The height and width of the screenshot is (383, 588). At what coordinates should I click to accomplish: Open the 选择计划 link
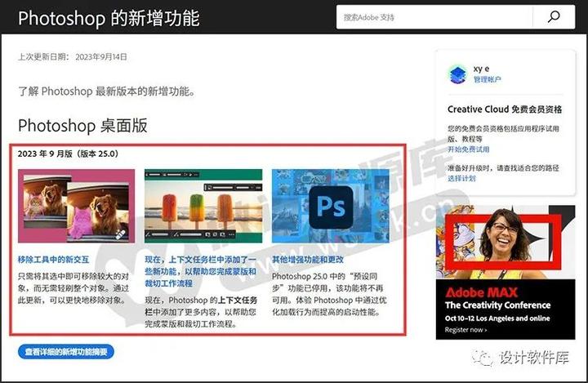click(x=461, y=179)
